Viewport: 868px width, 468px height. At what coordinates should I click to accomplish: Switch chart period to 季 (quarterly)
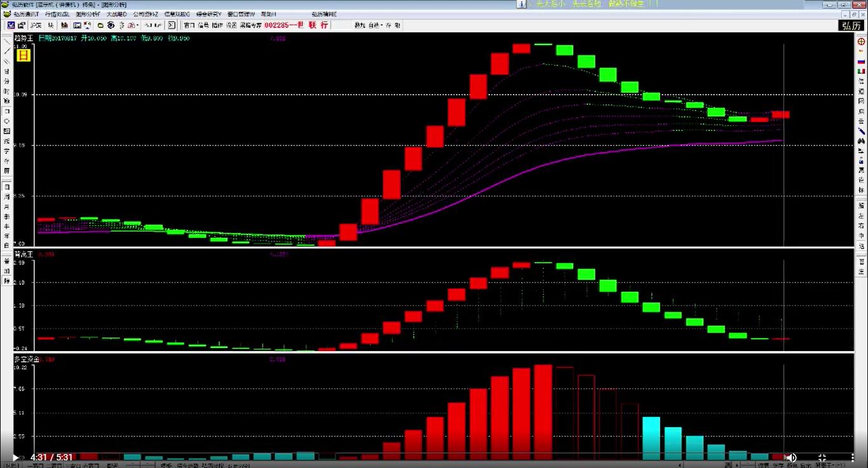[7, 216]
